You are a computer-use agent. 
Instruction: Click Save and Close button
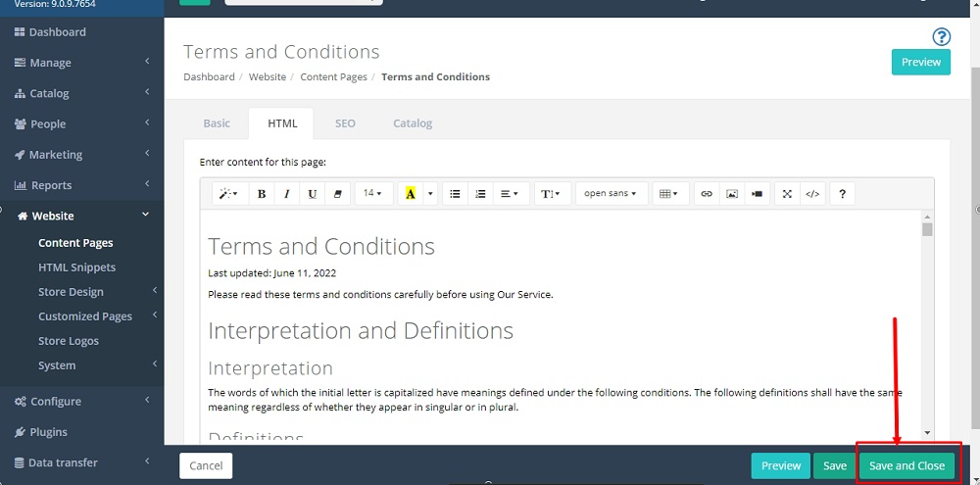click(906, 465)
